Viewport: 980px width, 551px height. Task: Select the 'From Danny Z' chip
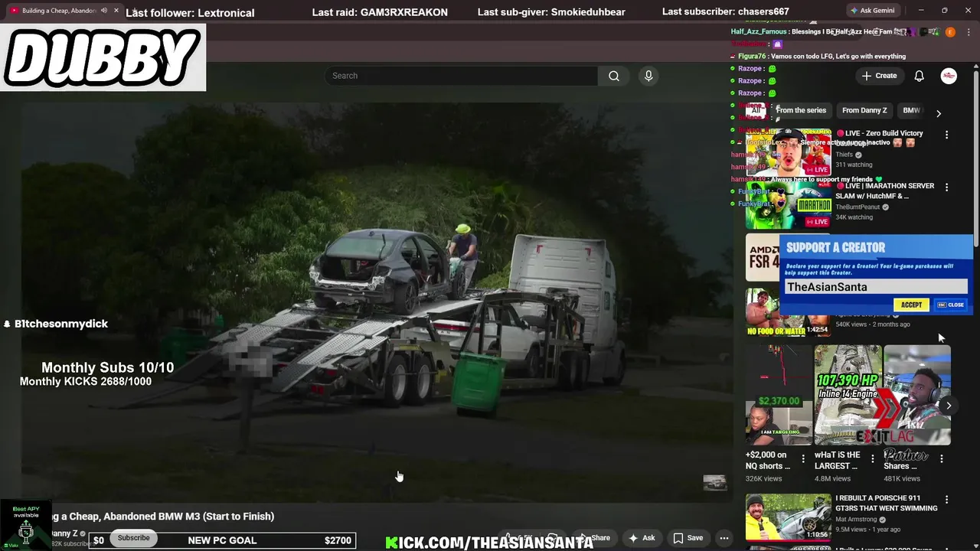864,110
